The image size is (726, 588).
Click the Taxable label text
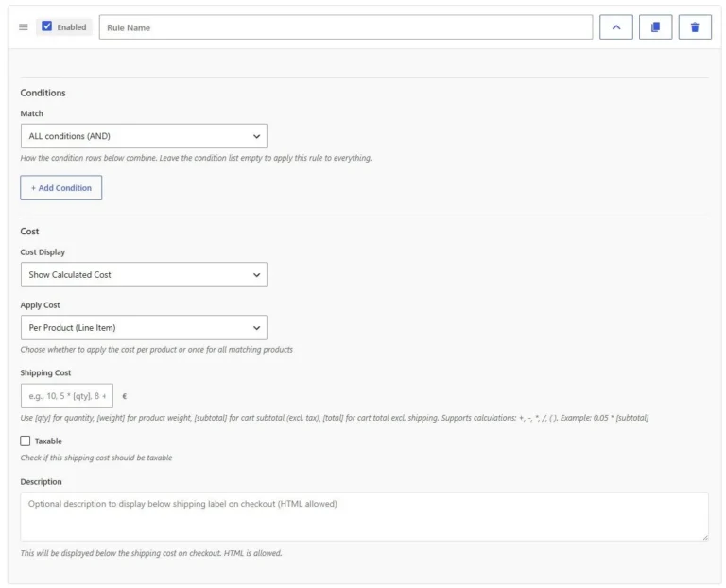pyautogui.click(x=48, y=441)
